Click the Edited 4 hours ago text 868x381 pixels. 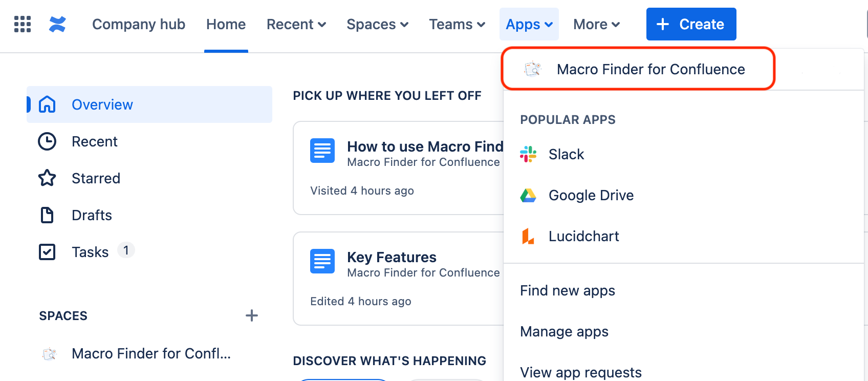(361, 301)
